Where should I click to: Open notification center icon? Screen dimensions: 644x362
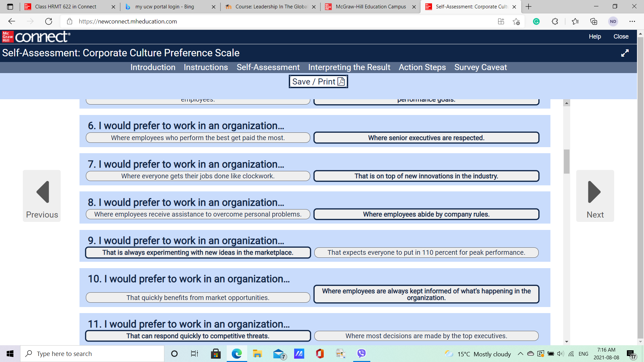click(x=631, y=354)
